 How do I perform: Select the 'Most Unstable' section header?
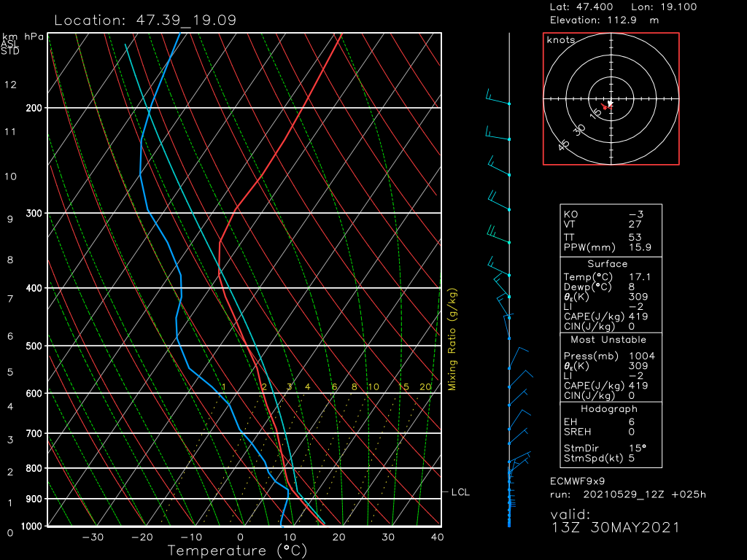pos(607,340)
